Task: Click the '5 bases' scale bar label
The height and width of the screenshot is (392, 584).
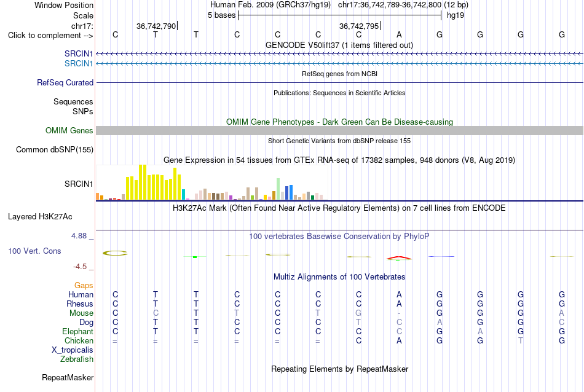Action: (x=221, y=15)
